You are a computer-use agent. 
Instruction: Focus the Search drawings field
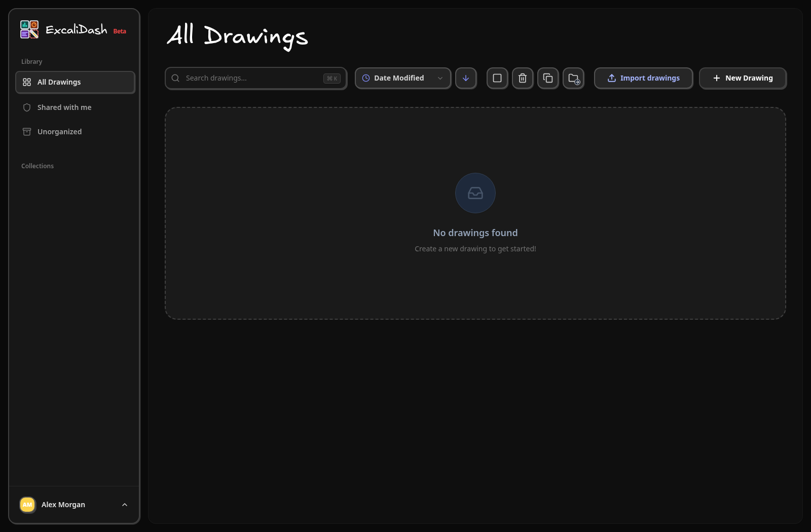[256, 78]
